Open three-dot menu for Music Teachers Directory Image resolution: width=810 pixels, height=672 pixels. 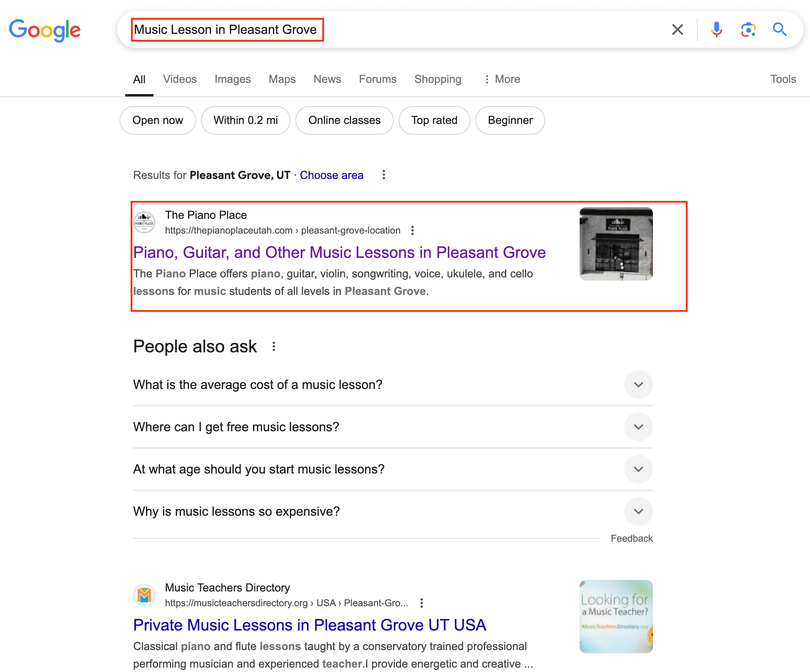(x=421, y=603)
